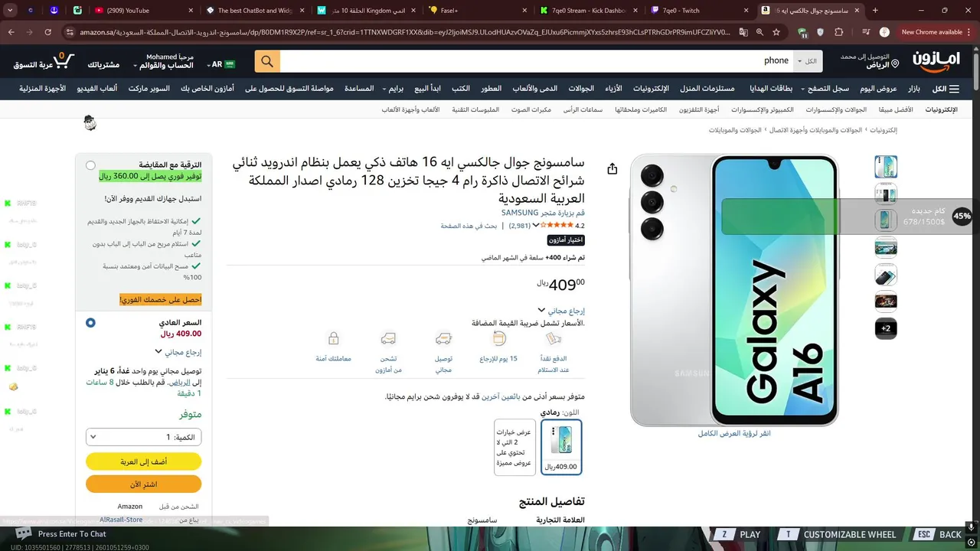Viewport: 980px width, 551px height.
Task: Click the 45% كام حديده goal progress bar
Action: (846, 217)
